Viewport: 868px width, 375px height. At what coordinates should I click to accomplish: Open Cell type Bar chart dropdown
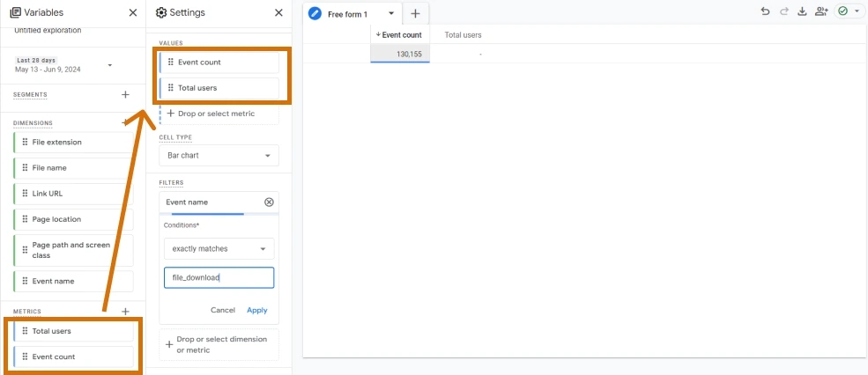[219, 156]
